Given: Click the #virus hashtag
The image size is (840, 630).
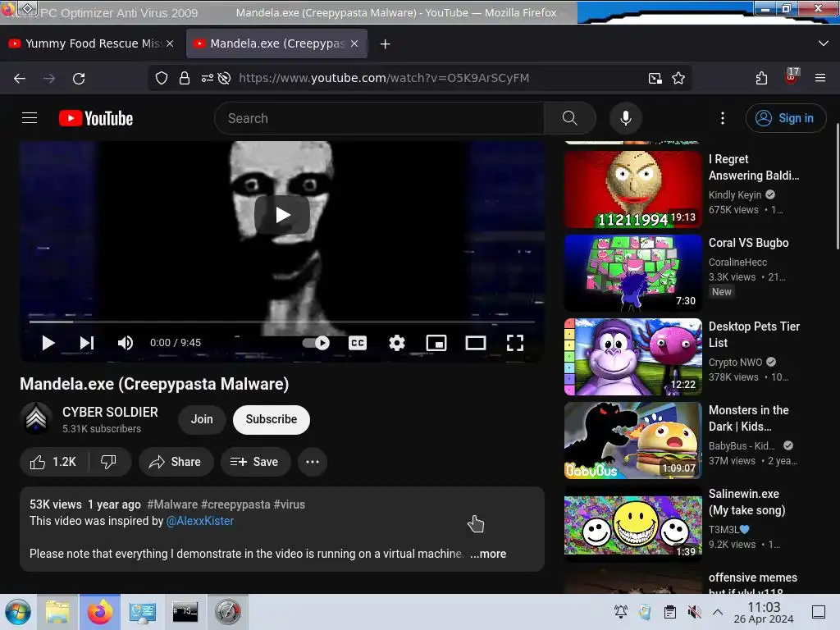Looking at the screenshot, I should [290, 504].
